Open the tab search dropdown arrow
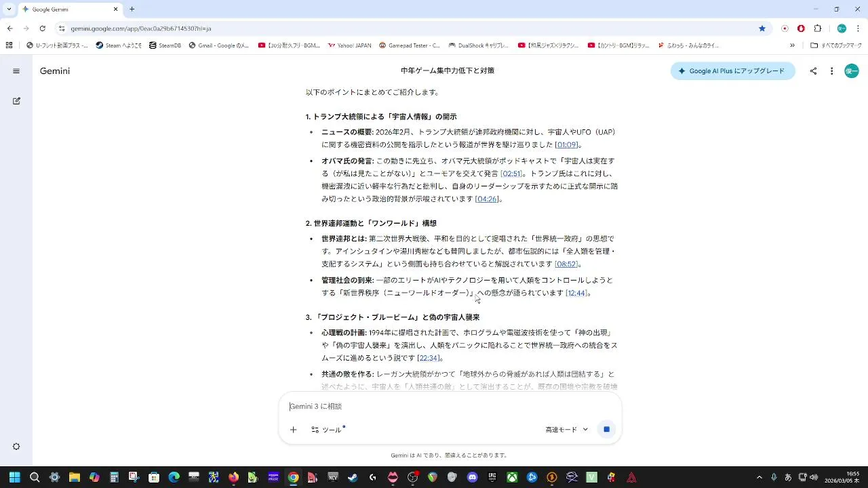This screenshot has height=488, width=868. pos(9,9)
